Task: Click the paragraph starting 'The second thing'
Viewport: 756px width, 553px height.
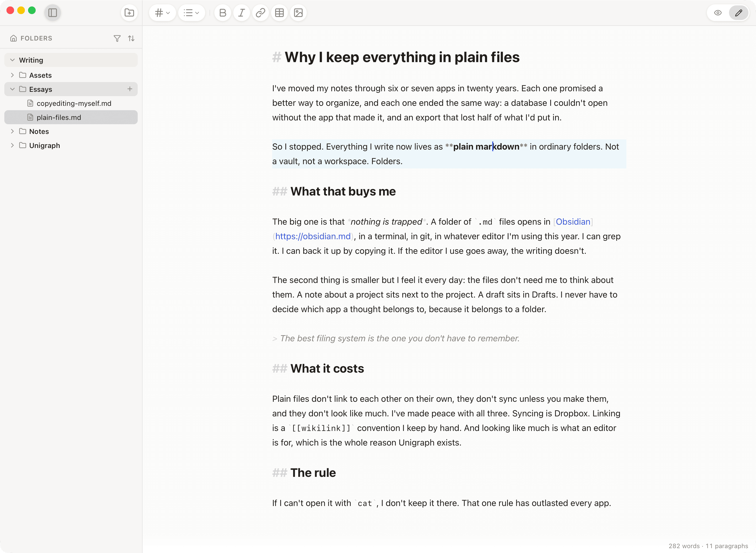Action: click(445, 295)
